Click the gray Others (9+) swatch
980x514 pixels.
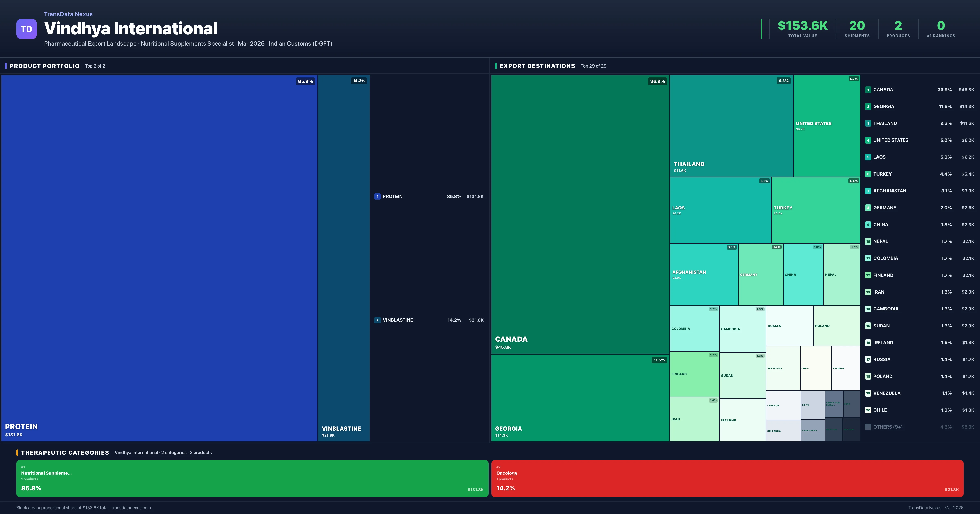(x=868, y=427)
